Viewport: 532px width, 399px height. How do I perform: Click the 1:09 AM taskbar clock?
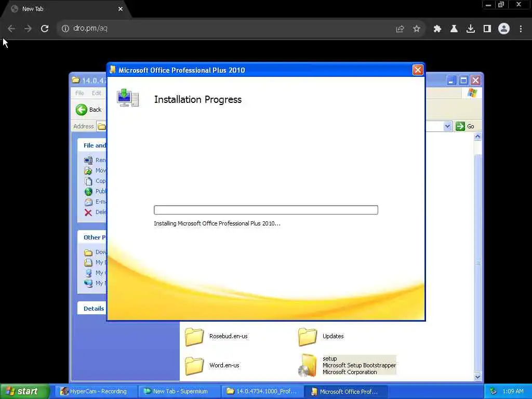tap(513, 391)
